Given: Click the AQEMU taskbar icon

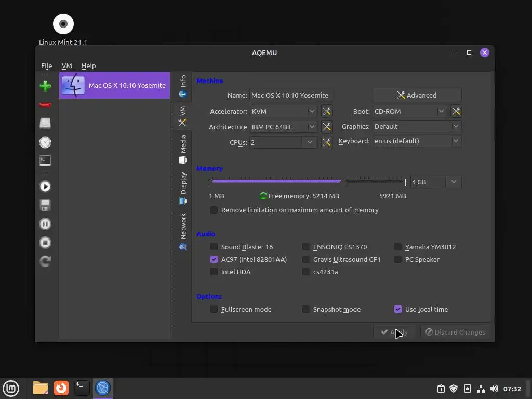Looking at the screenshot, I should click(x=103, y=388).
